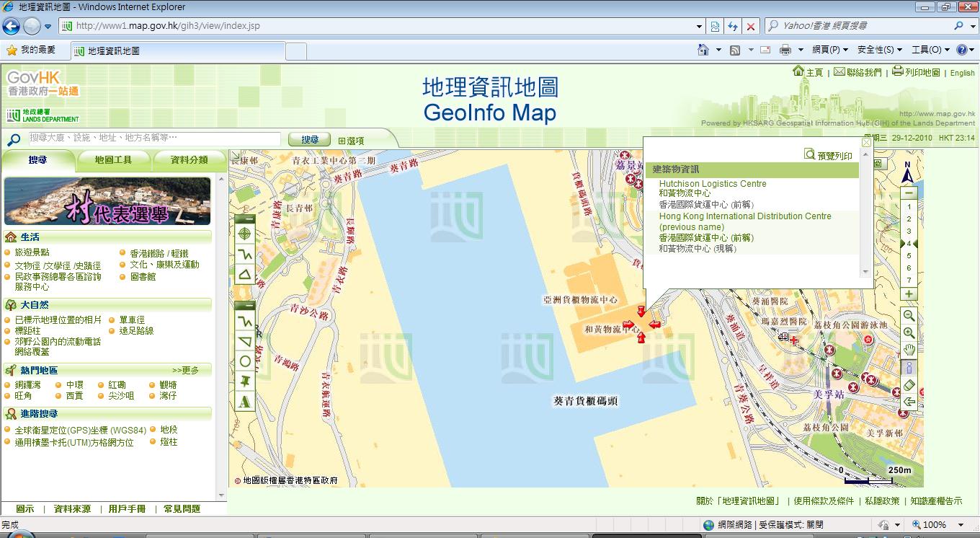Viewport: 980px width, 538px height.
Task: Click the IE help question mark icon
Action: pyautogui.click(x=961, y=50)
